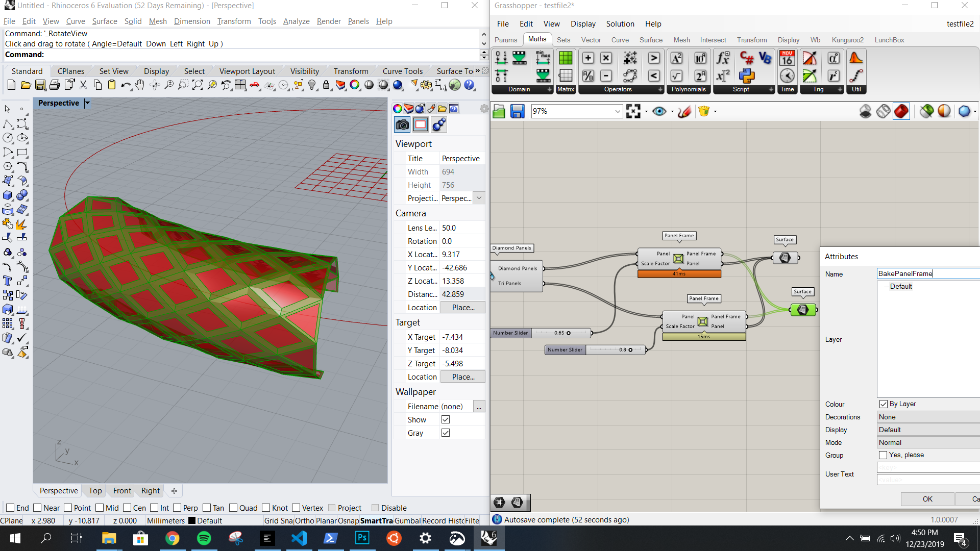Image resolution: width=980 pixels, height=551 pixels.
Task: Click the Print icon in Rhino toolbar
Action: [54, 85]
